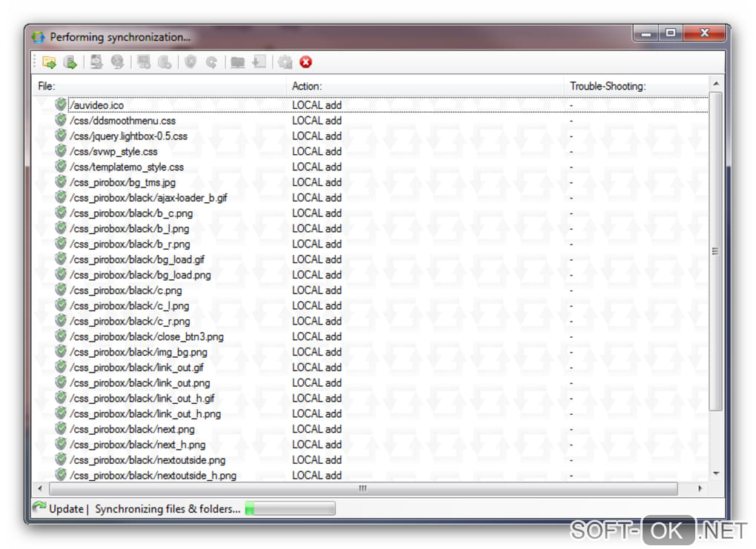
Task: Click the vertical scrollbar up arrow
Action: tap(716, 84)
